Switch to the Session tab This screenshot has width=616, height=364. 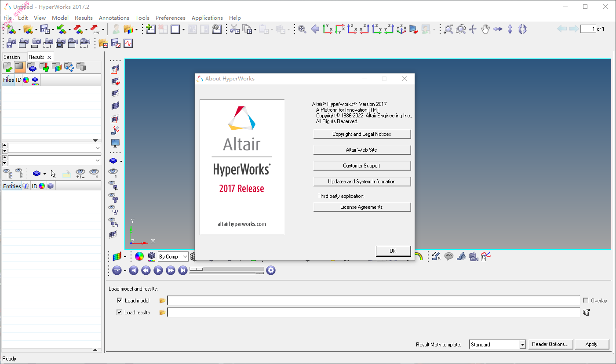click(12, 57)
